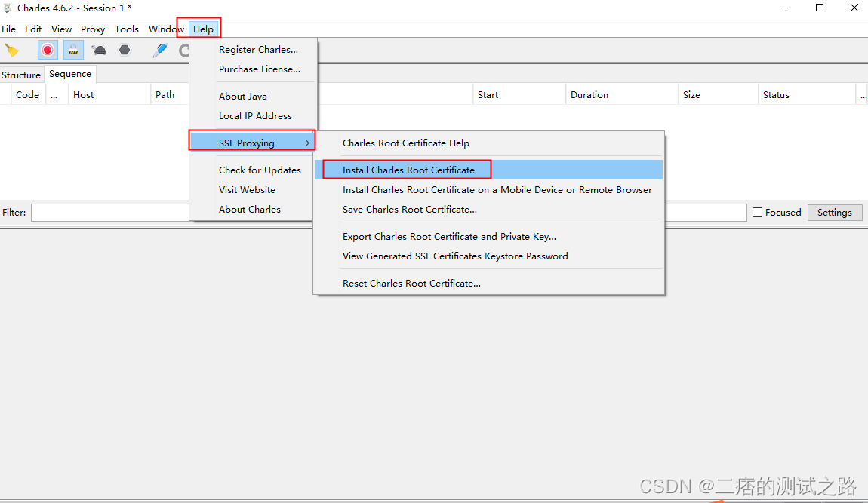Open the File menu

(9, 29)
